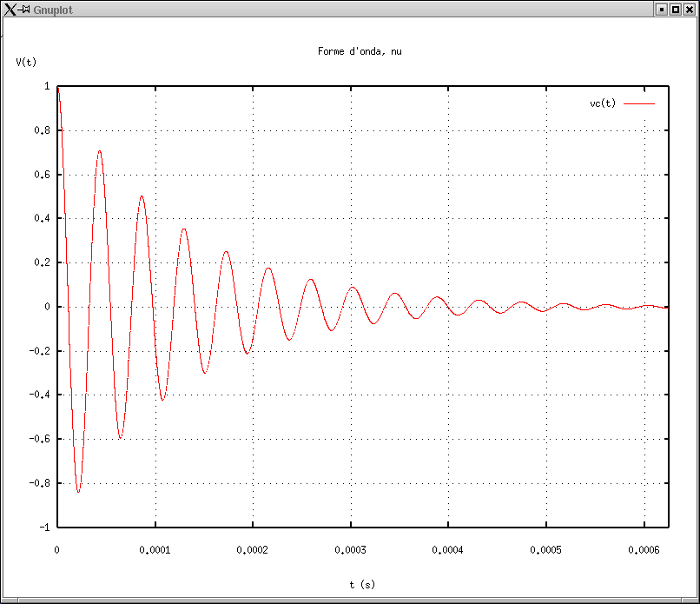Click the V(t) y-axis label
The height and width of the screenshot is (604, 700).
(26, 62)
